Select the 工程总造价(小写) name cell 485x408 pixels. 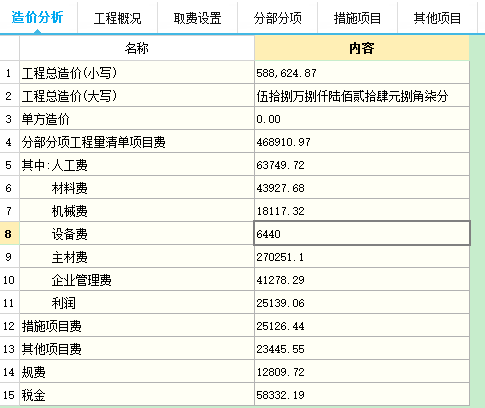(x=137, y=73)
